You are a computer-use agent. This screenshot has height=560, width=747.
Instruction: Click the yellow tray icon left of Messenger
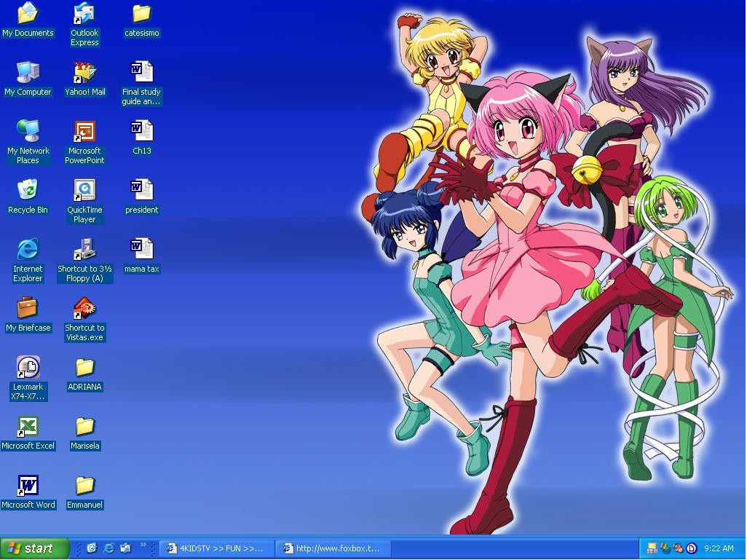click(652, 548)
